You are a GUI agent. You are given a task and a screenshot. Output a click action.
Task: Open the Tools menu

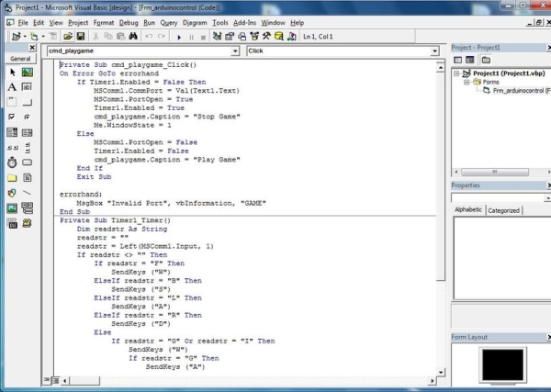[220, 23]
